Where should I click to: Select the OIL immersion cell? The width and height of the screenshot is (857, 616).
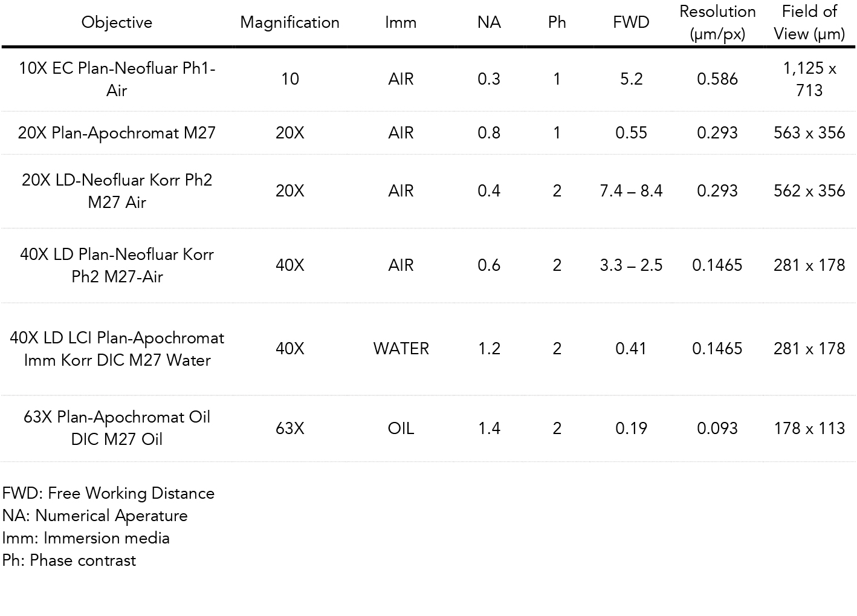point(401,428)
